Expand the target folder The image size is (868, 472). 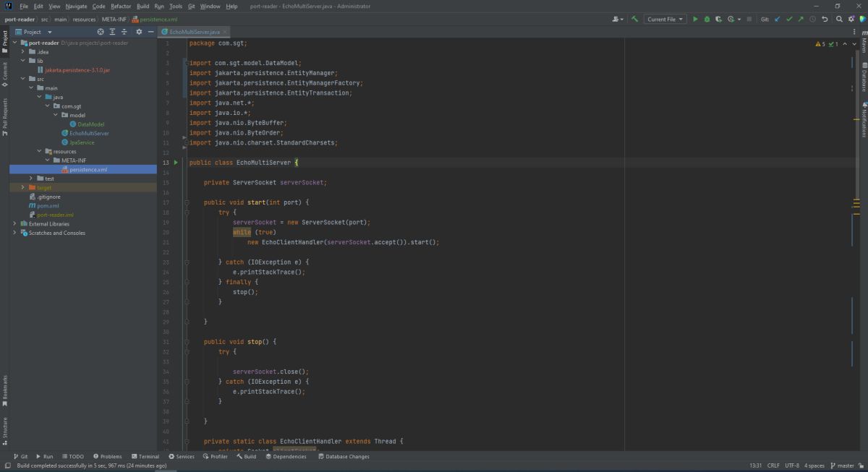pos(22,187)
